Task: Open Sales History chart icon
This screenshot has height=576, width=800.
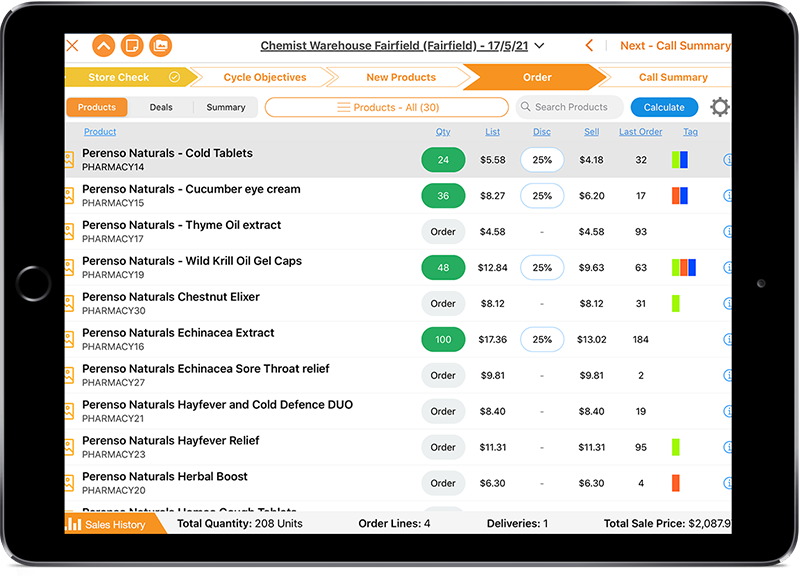Action: pyautogui.click(x=73, y=524)
